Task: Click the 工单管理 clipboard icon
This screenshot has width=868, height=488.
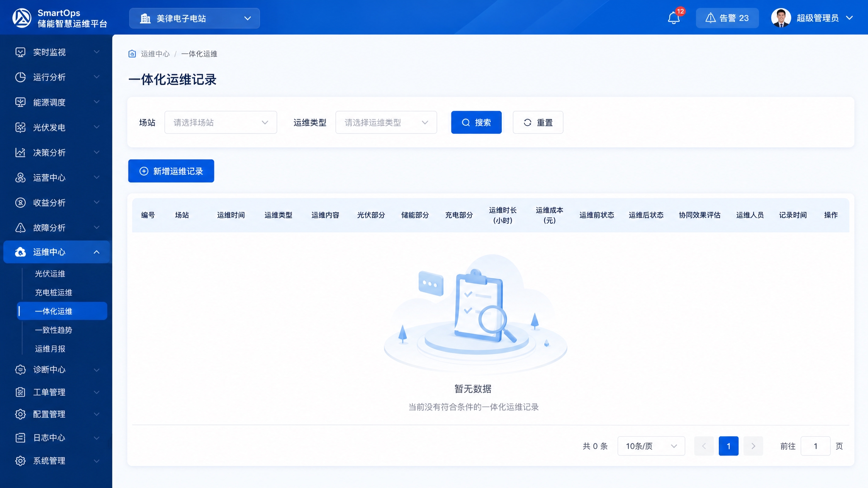Action: coord(20,392)
